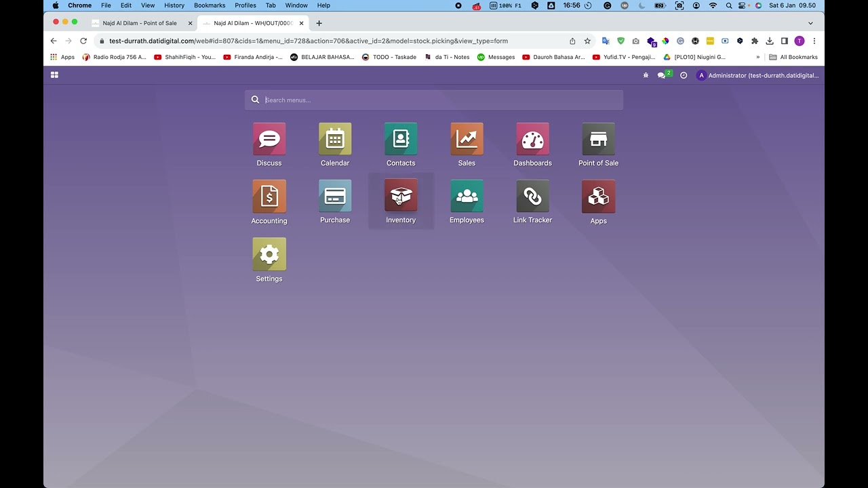
Task: Reload the page in Chrome
Action: point(83,41)
